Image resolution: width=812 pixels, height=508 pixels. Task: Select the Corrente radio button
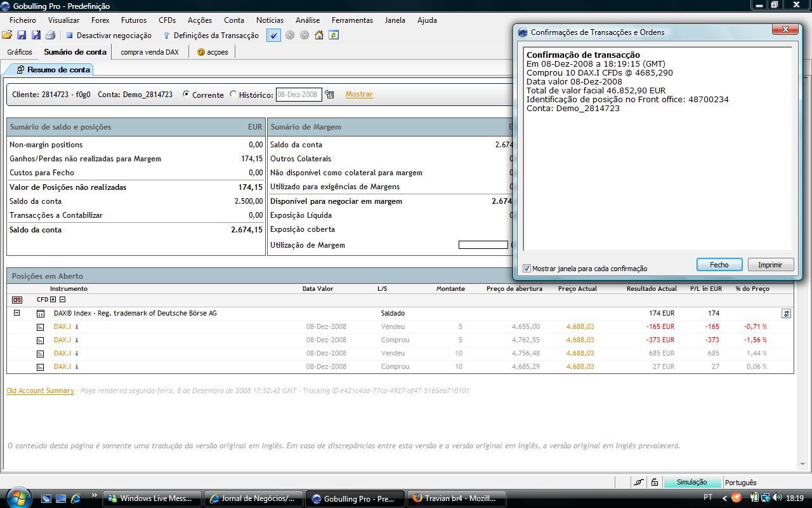click(x=186, y=94)
